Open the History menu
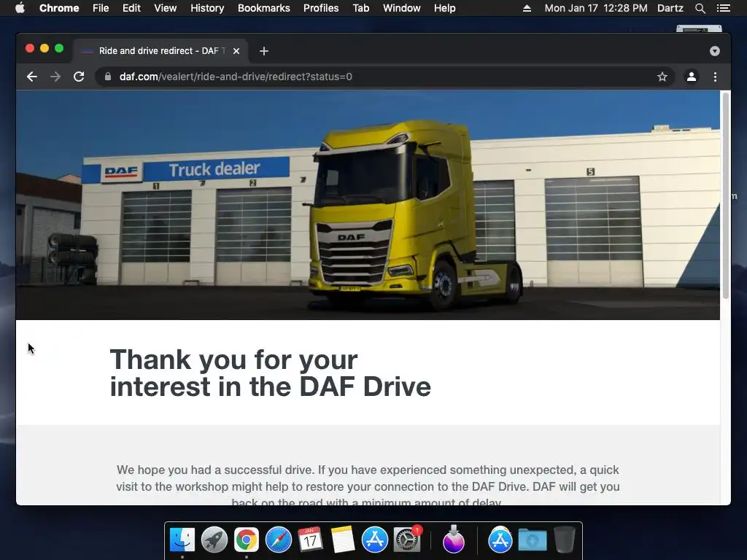This screenshot has height=560, width=747. point(207,8)
